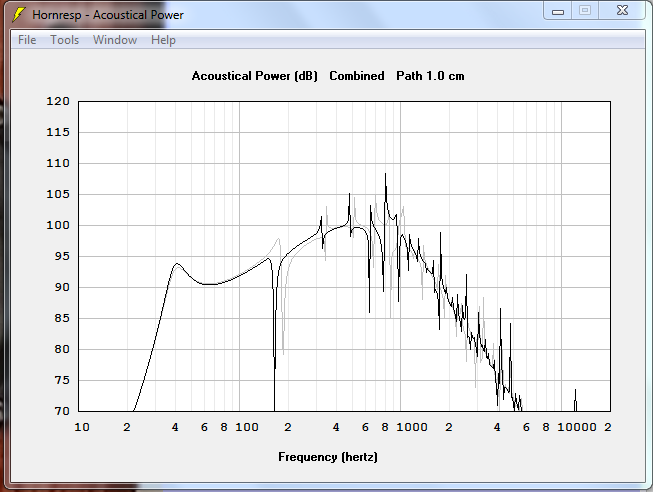
Task: Click the 80 dB y-axis label
Action: [62, 349]
